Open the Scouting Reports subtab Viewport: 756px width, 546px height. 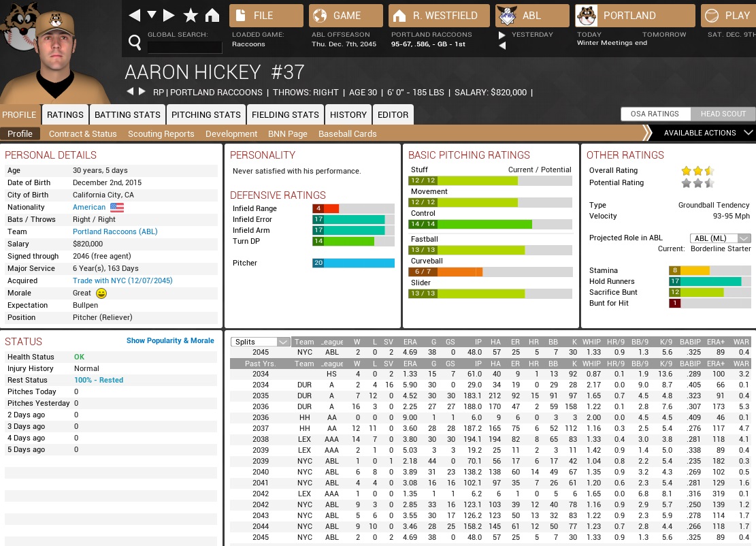pyautogui.click(x=161, y=134)
